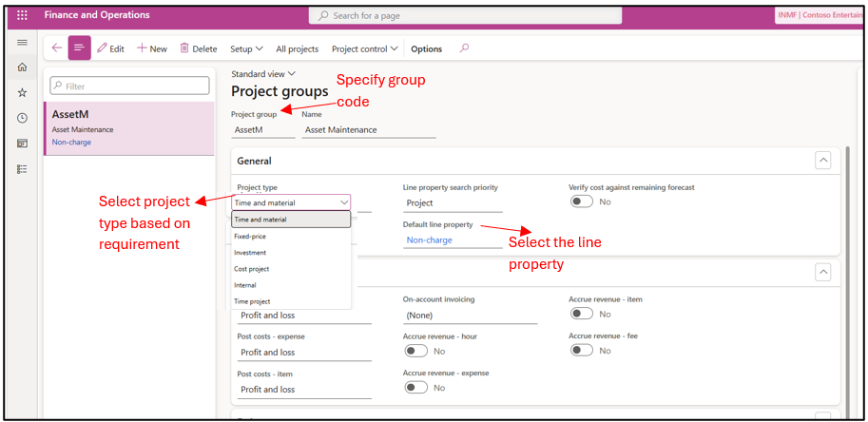This screenshot has width=868, height=422.
Task: Choose Investment from the dropdown
Action: click(x=291, y=252)
